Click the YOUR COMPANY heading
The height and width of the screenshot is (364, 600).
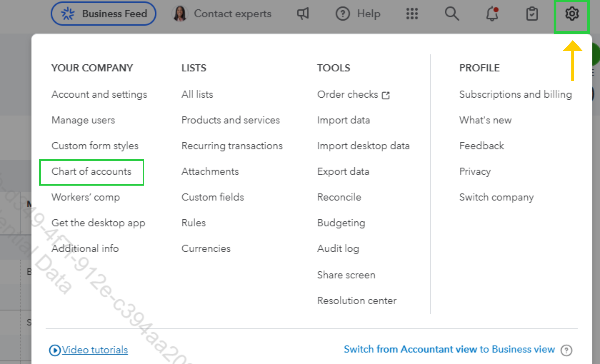coord(92,68)
